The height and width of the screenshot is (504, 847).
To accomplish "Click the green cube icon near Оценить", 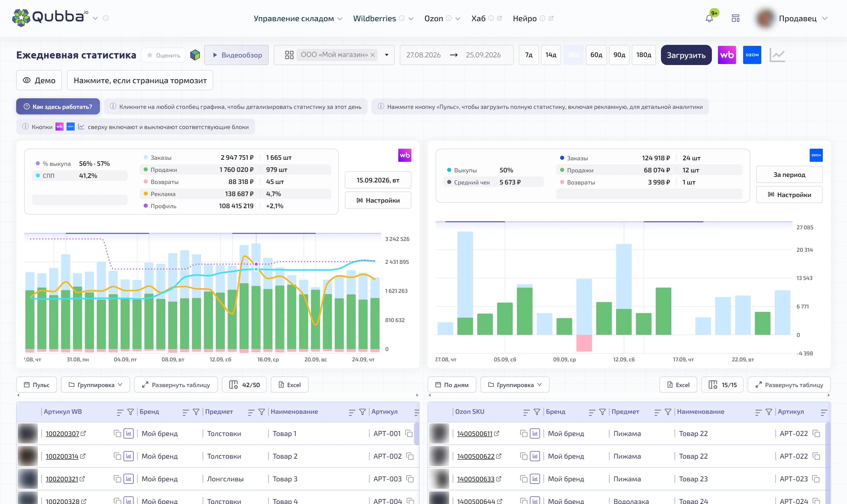I will coord(195,55).
